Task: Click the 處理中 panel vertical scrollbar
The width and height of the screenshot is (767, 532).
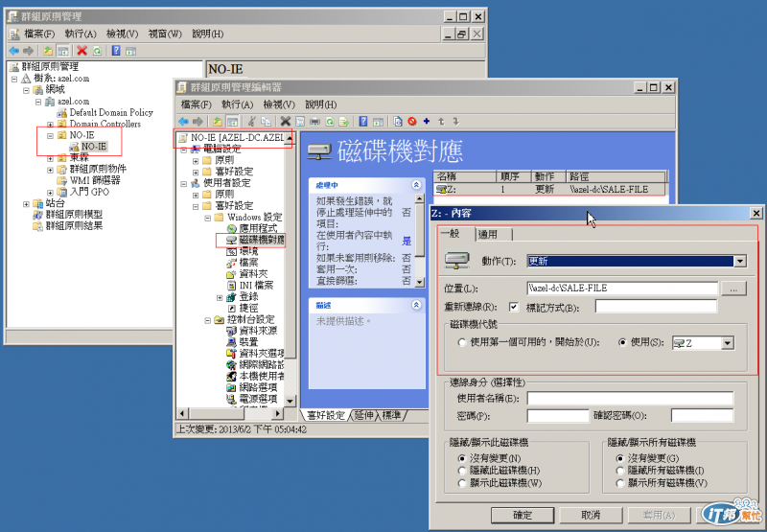Action: coord(420,240)
